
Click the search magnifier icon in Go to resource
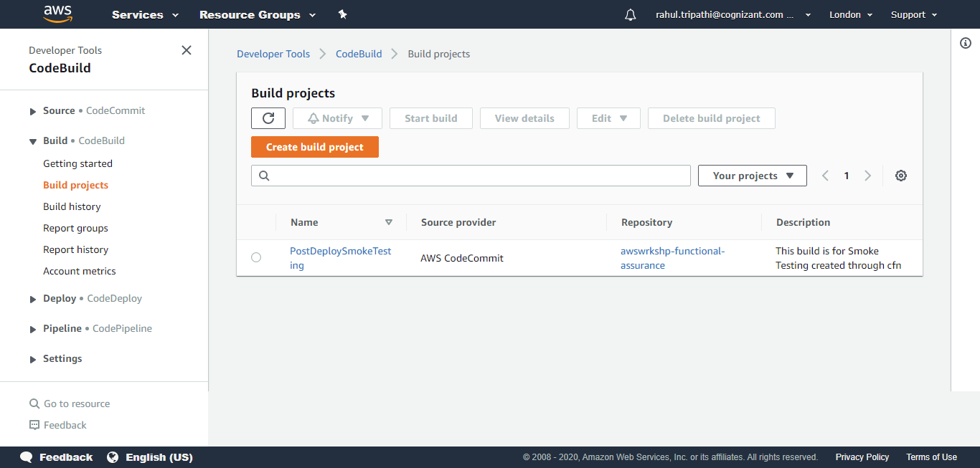point(34,403)
